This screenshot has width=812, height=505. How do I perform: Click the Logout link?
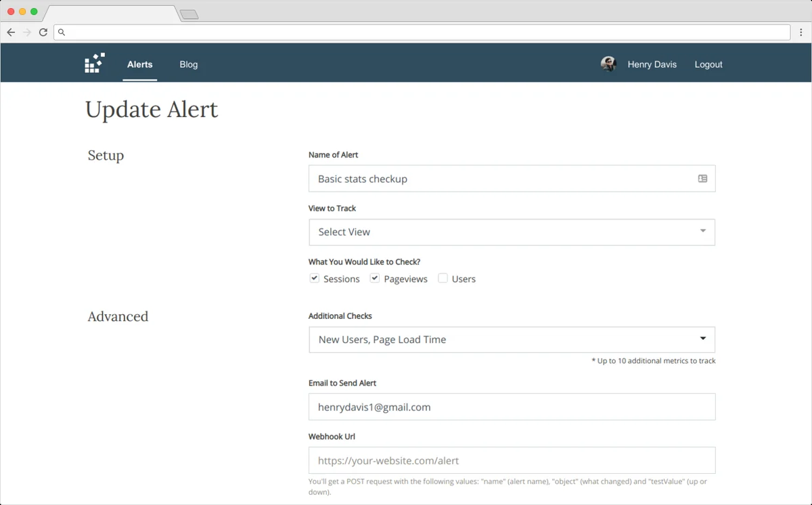pos(708,64)
